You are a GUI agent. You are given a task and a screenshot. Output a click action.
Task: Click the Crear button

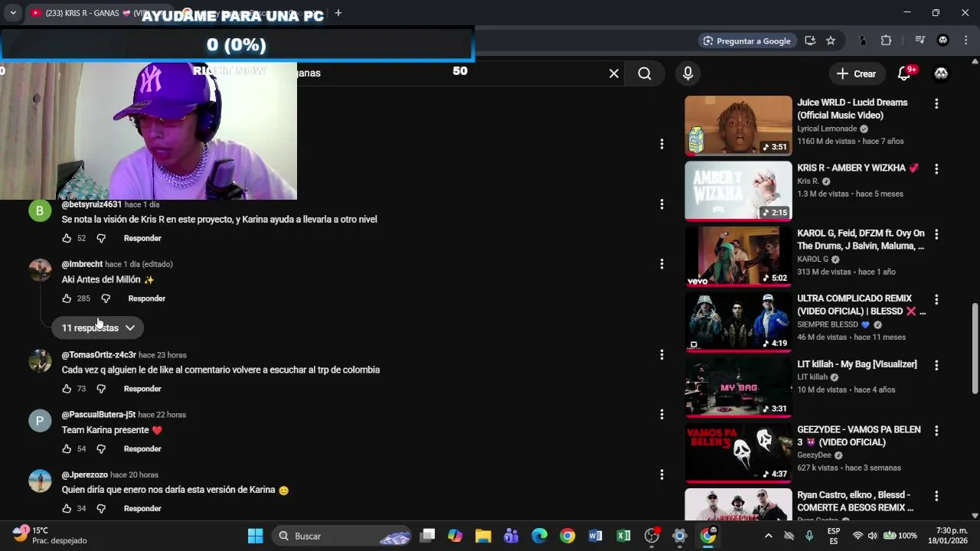856,73
